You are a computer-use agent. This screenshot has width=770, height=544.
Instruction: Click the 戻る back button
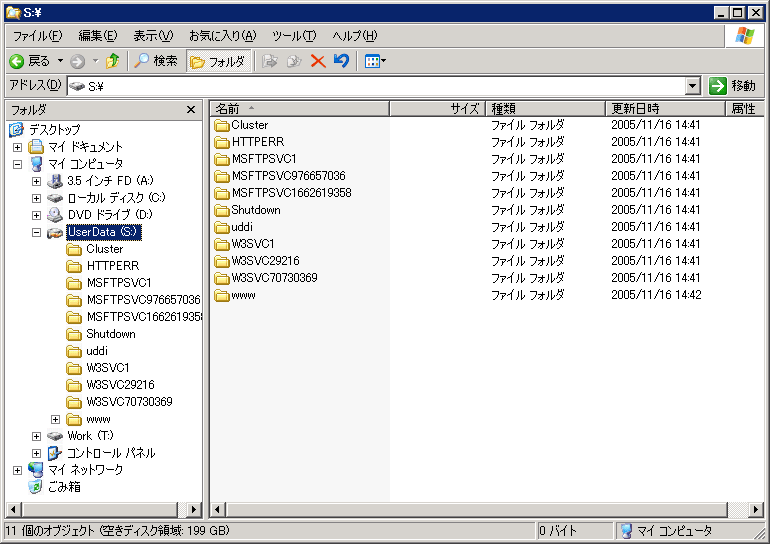click(30, 61)
